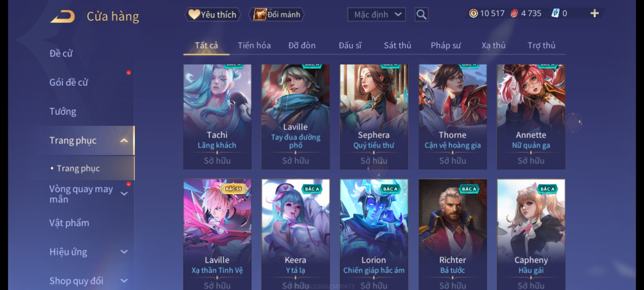Open Đổi mảnh fragment exchange button
Screen dimensions: 644x290
[x=277, y=15]
